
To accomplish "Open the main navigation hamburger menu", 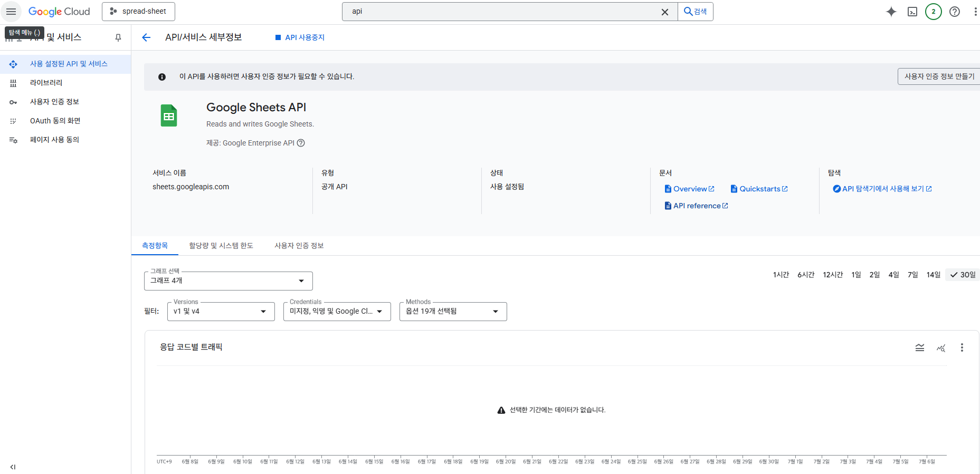I will [x=11, y=12].
